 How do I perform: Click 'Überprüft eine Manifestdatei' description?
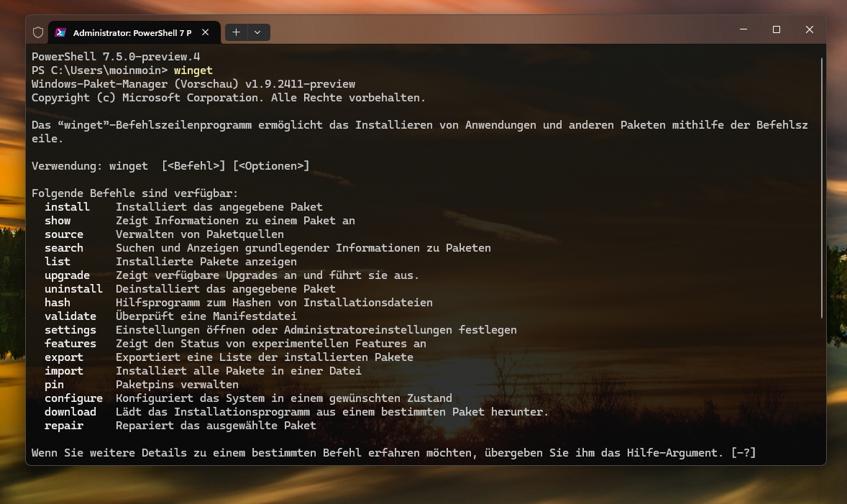pyautogui.click(x=206, y=316)
